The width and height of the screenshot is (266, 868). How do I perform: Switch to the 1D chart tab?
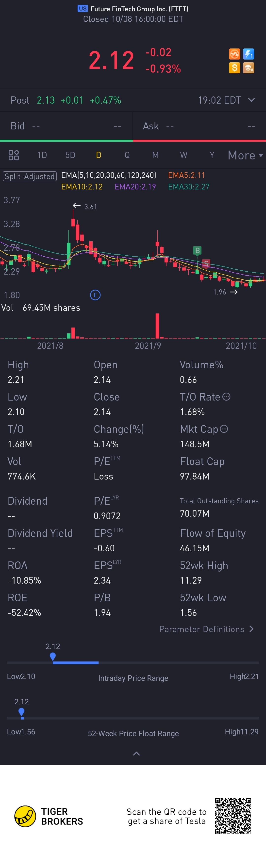point(42,155)
